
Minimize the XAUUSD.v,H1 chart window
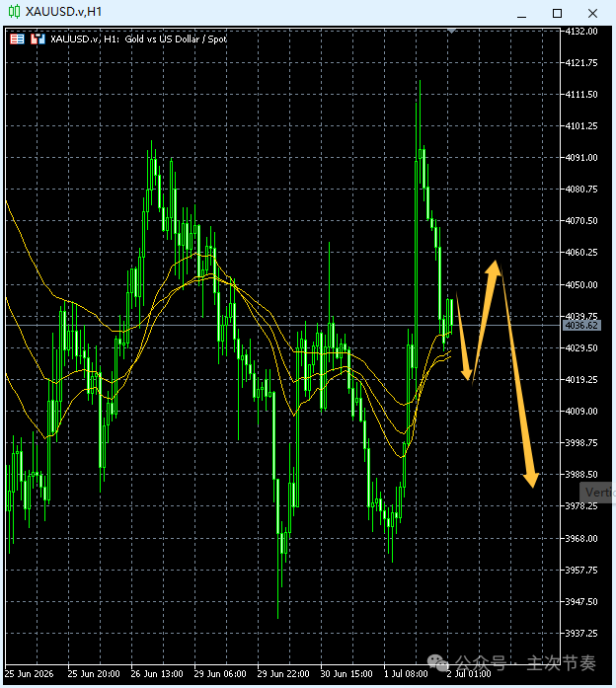(521, 14)
